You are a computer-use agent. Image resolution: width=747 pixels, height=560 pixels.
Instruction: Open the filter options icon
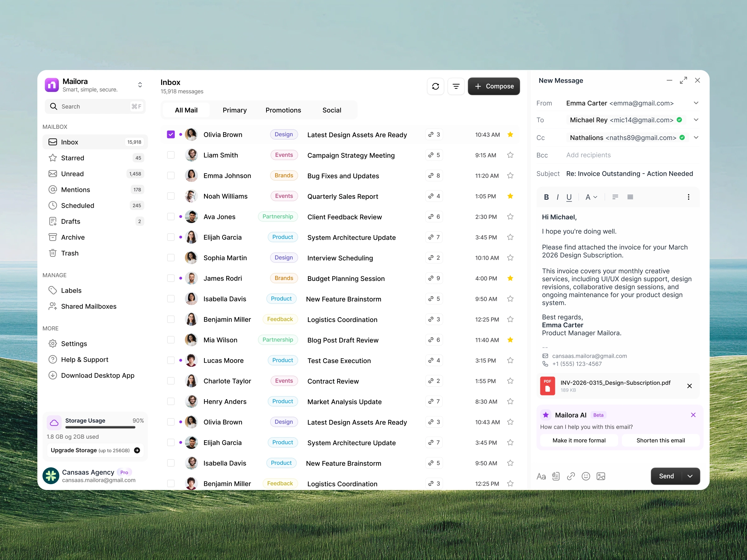(x=456, y=86)
